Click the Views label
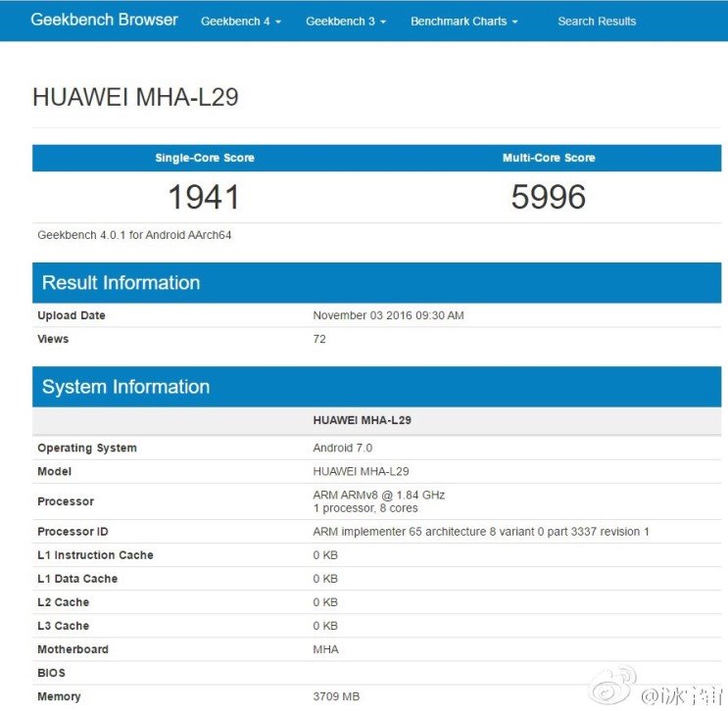Screen dimensions: 728x711 53,339
